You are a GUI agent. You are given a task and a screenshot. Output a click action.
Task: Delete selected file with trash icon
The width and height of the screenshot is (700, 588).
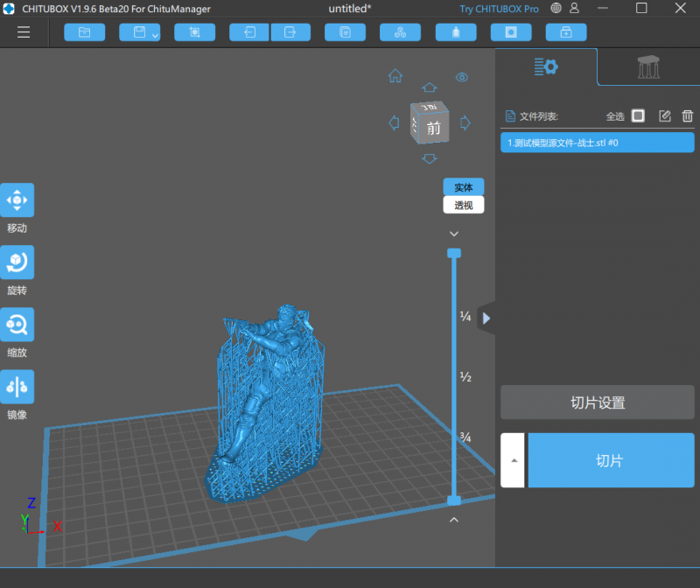(688, 116)
